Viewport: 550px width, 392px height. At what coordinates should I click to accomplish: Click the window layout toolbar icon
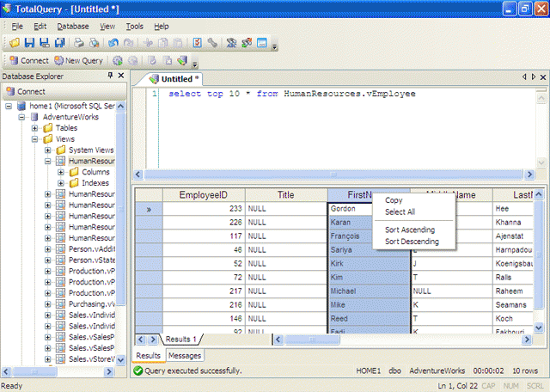(x=262, y=43)
